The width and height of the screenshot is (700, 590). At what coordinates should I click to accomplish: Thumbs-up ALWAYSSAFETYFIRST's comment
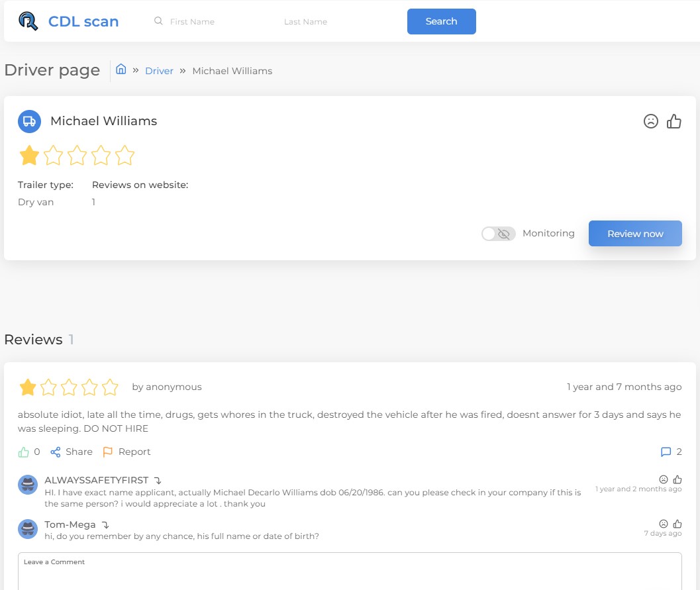677,479
